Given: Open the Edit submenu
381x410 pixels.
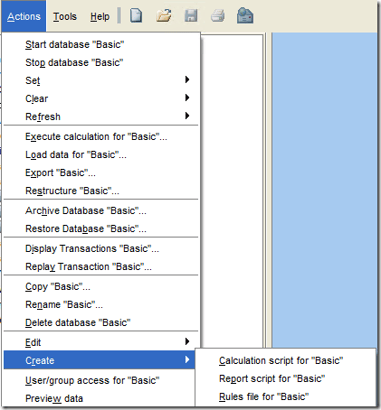Looking at the screenshot, I should click(x=101, y=342).
